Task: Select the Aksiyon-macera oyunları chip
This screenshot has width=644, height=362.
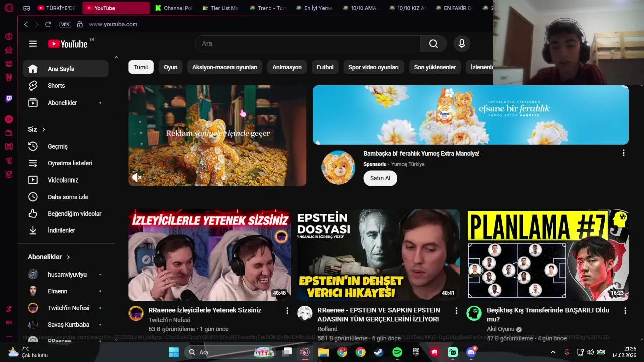Action: (x=224, y=67)
